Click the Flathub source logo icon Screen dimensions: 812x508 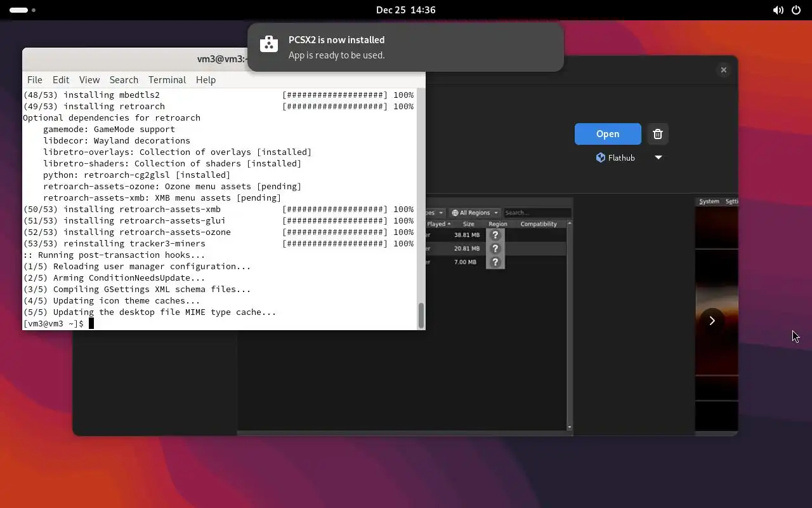pos(600,157)
